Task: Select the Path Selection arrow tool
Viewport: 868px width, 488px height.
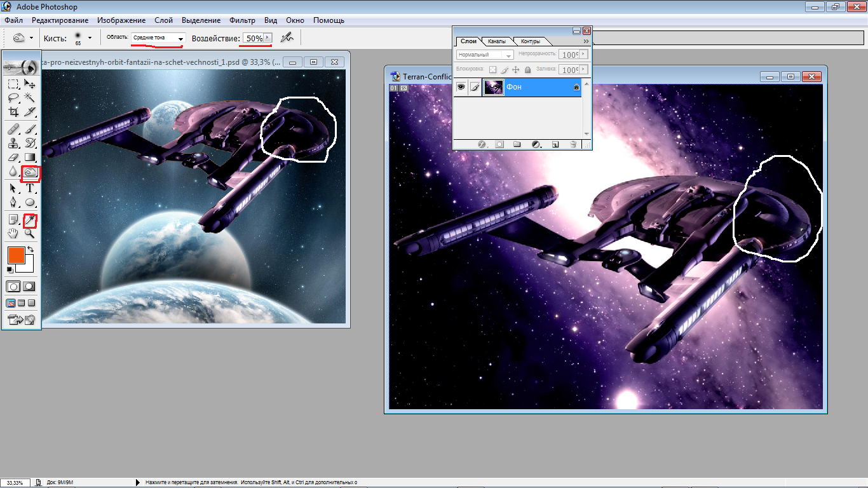Action: point(13,188)
